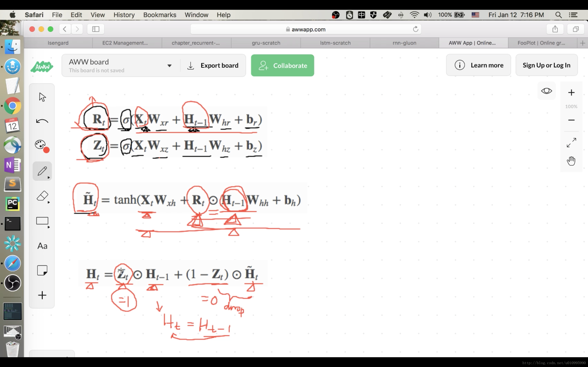Toggle the eye/visibility icon
Viewport: 588px width, 367px height.
click(547, 90)
